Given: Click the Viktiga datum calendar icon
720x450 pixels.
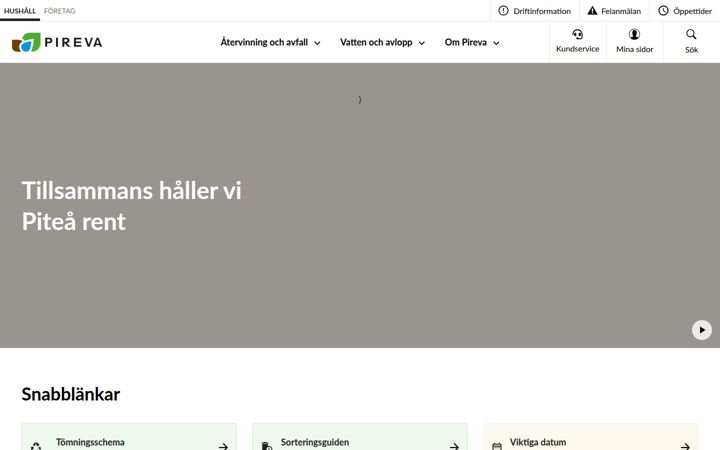Looking at the screenshot, I should point(497,446).
